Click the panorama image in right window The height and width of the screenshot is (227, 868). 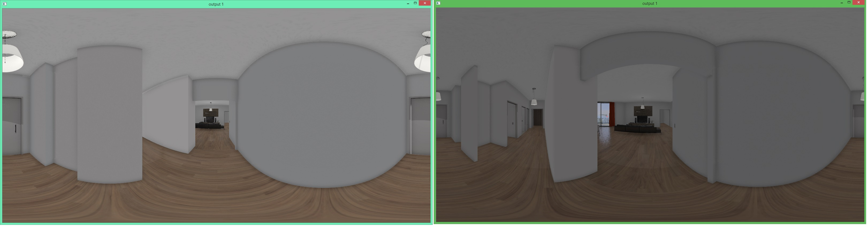(x=650, y=115)
